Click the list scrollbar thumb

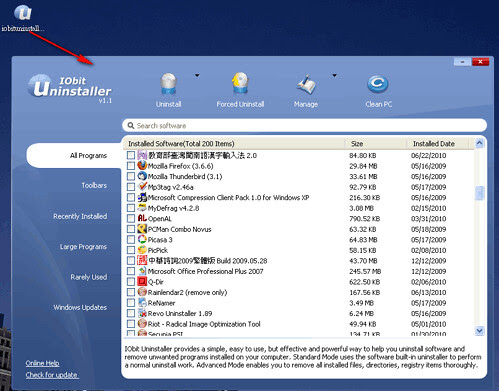[480, 193]
